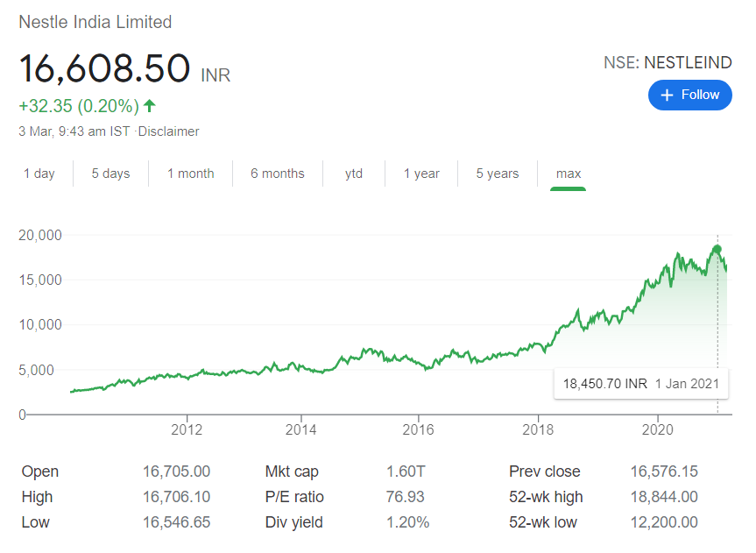The height and width of the screenshot is (553, 756).
Task: Click the 15,000 y-axis label
Action: [40, 280]
